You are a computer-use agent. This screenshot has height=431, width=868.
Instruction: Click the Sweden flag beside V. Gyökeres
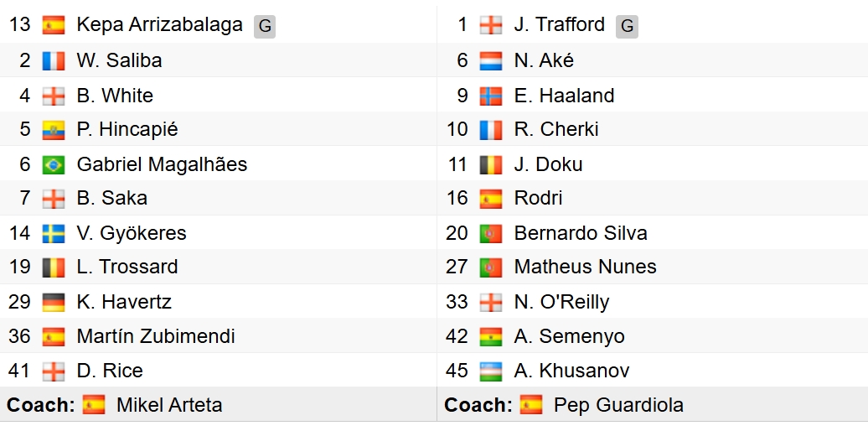coord(54,233)
